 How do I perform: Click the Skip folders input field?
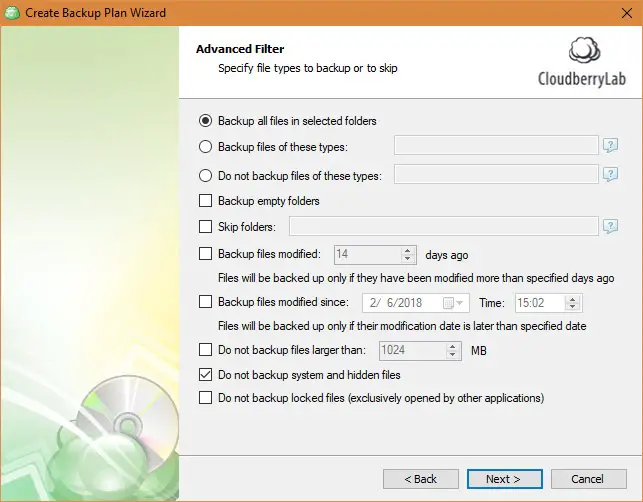(443, 226)
